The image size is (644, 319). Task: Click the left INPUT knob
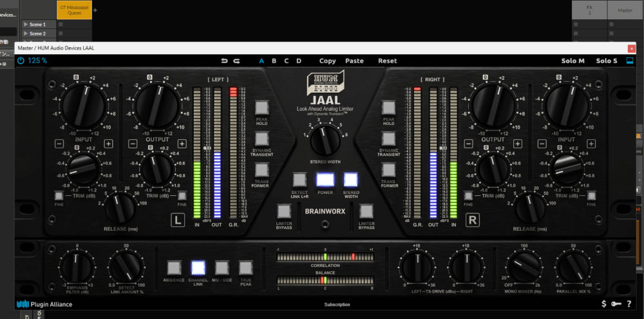84,106
